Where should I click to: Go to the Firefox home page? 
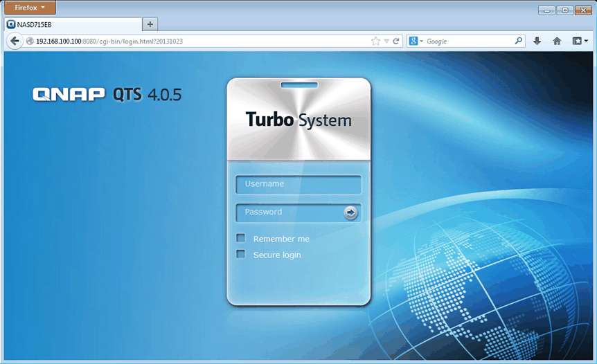pos(557,42)
